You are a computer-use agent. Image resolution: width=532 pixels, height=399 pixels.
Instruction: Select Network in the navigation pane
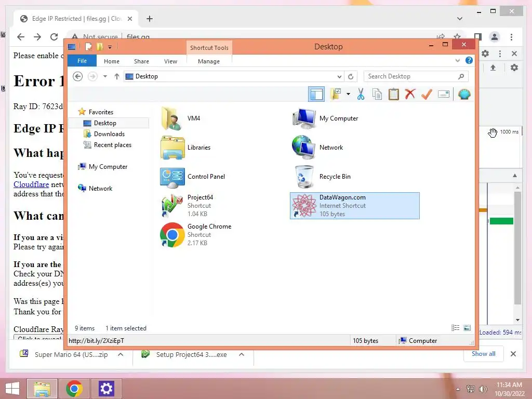[x=100, y=188]
